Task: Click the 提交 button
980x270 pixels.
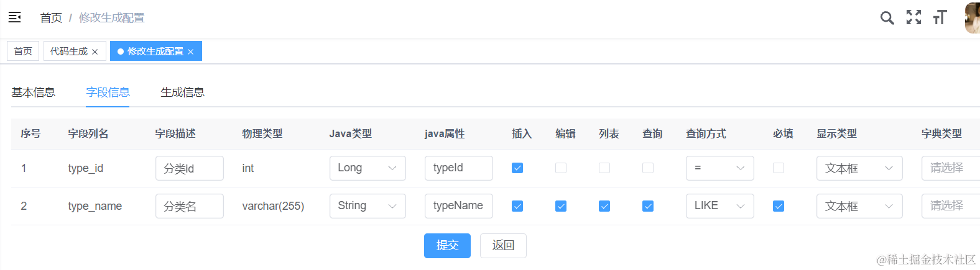Action: click(447, 246)
